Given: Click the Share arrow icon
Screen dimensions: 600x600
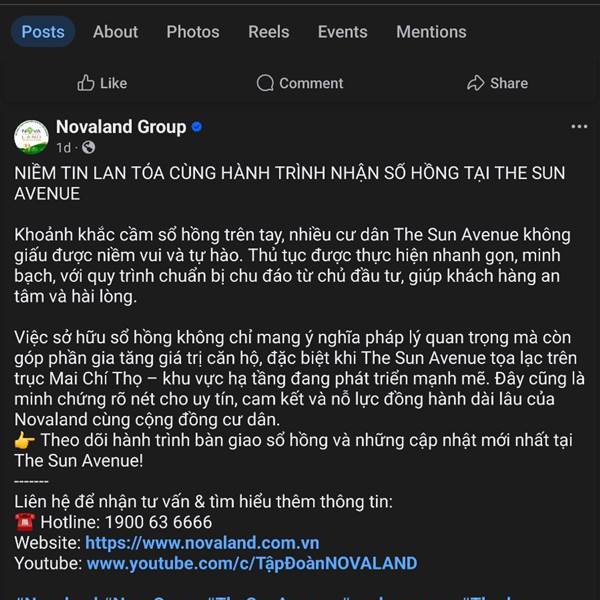Looking at the screenshot, I should click(475, 83).
